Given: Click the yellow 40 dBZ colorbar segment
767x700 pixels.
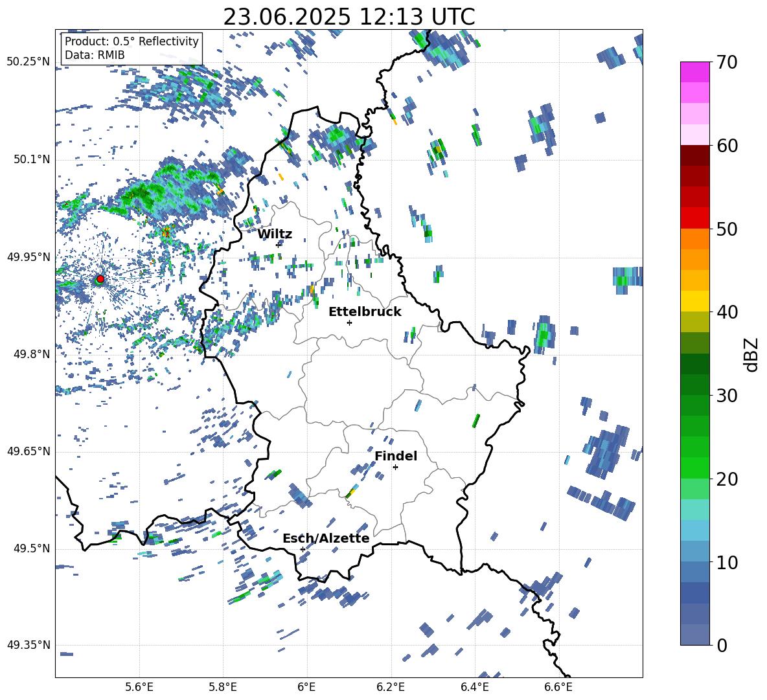Looking at the screenshot, I should [x=694, y=301].
